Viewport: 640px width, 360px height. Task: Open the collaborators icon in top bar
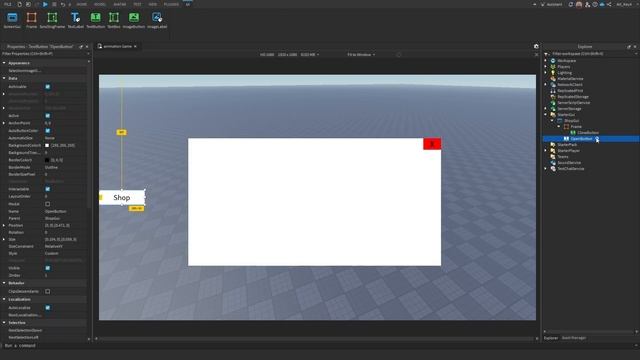[x=587, y=4]
